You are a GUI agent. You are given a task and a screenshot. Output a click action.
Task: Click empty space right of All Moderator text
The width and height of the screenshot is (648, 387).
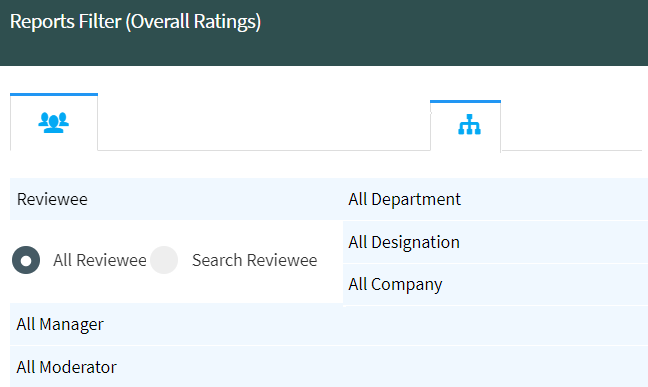click(380, 367)
